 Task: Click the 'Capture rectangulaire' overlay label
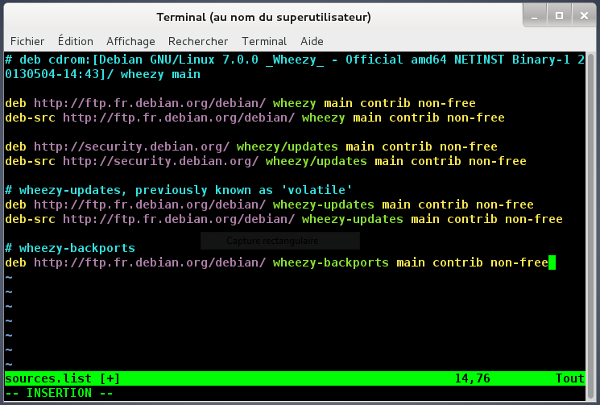(x=272, y=241)
